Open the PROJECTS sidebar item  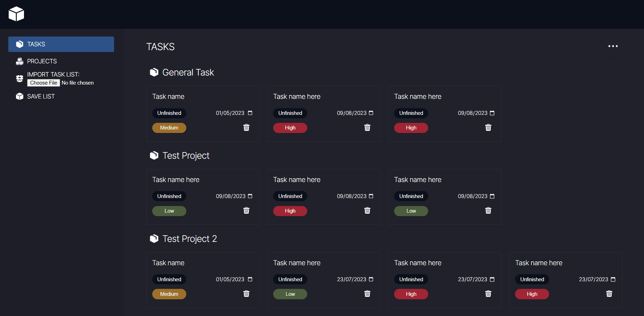click(42, 61)
